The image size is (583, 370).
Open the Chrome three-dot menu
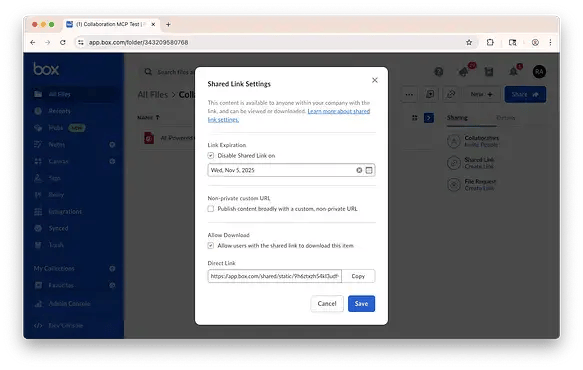(550, 42)
